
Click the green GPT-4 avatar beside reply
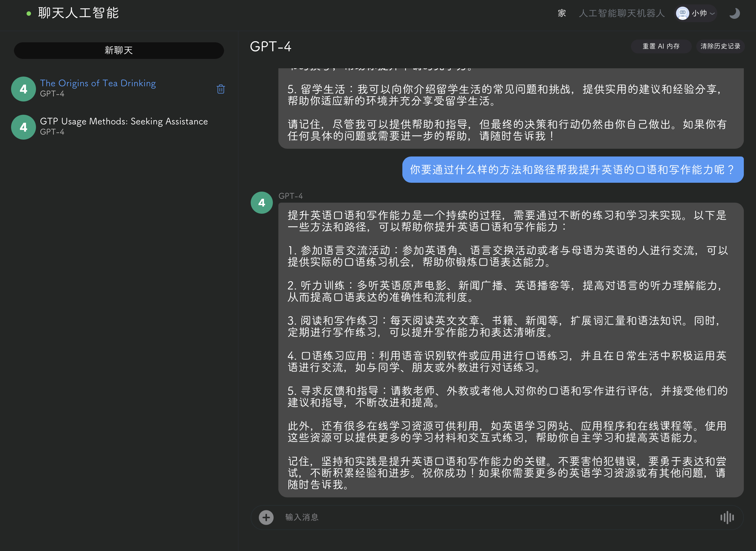point(262,202)
